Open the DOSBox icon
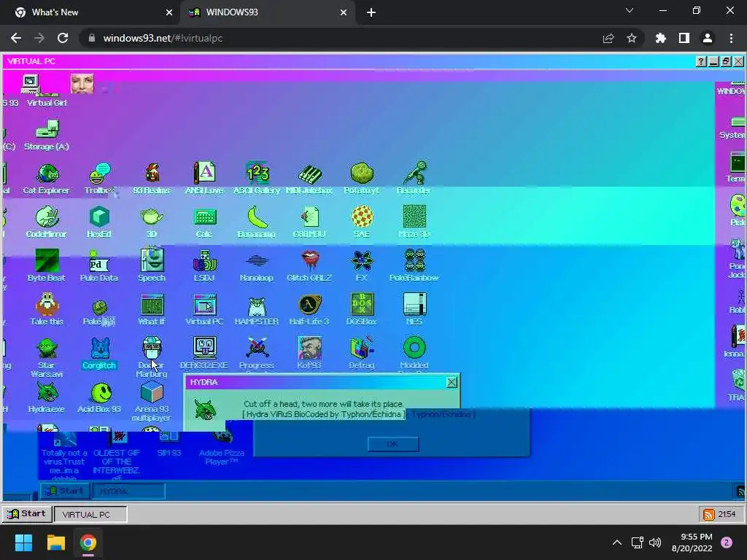This screenshot has width=747, height=560. (x=362, y=309)
